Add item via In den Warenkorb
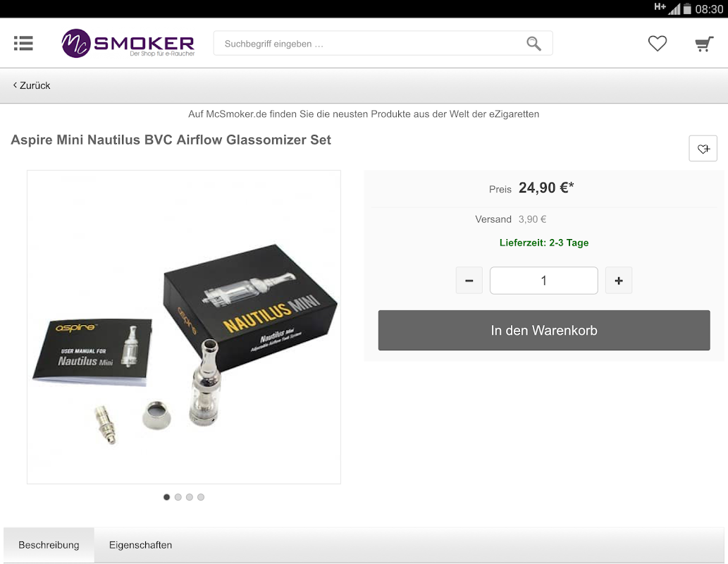The width and height of the screenshot is (728, 564). (x=543, y=331)
